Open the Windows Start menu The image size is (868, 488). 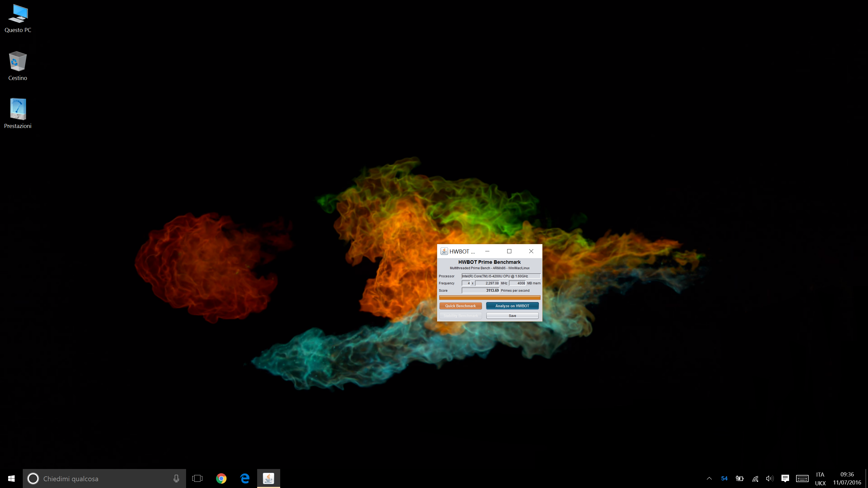coord(11,478)
